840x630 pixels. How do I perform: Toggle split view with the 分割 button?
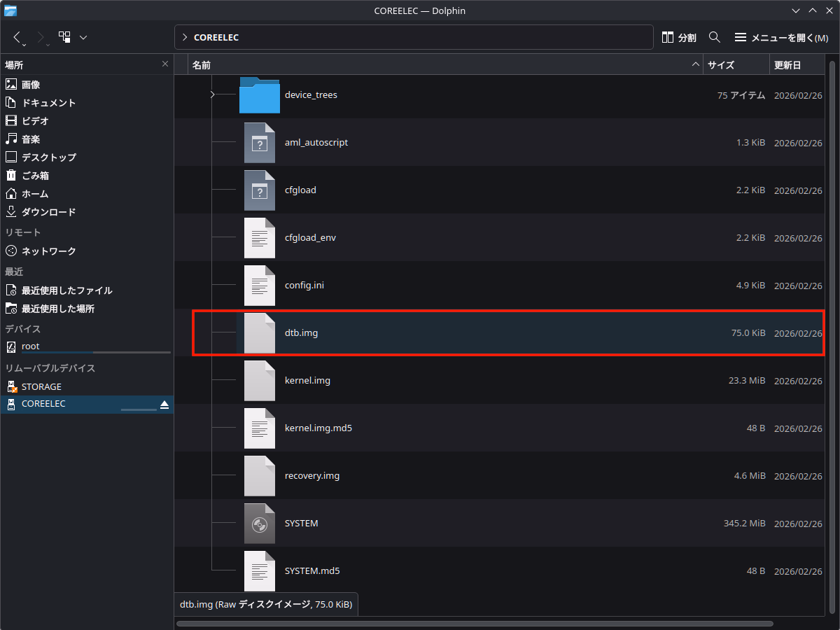pyautogui.click(x=679, y=37)
